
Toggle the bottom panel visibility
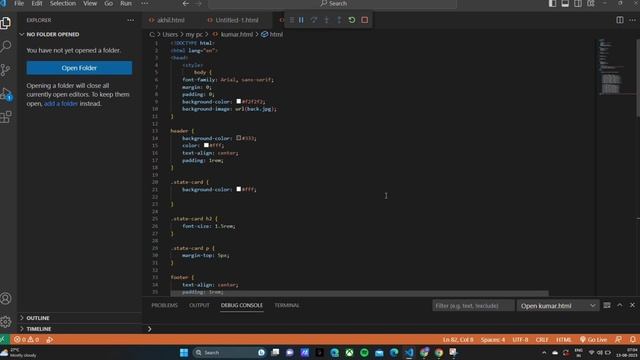pyautogui.click(x=565, y=4)
